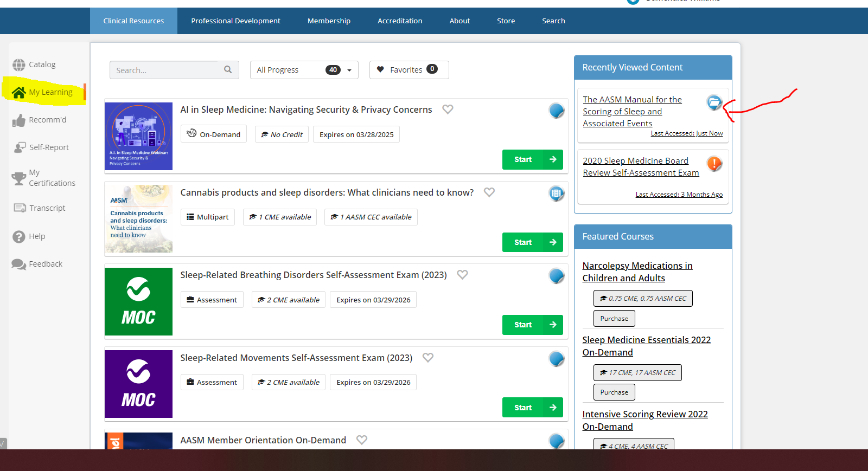Favorite the Sleep-Related Breathing Disorders exam

click(462, 275)
